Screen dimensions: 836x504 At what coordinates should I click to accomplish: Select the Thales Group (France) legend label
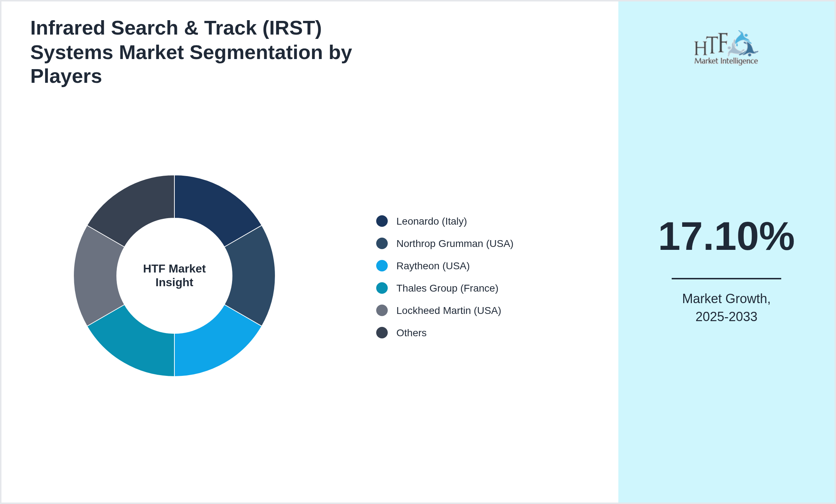tap(447, 288)
